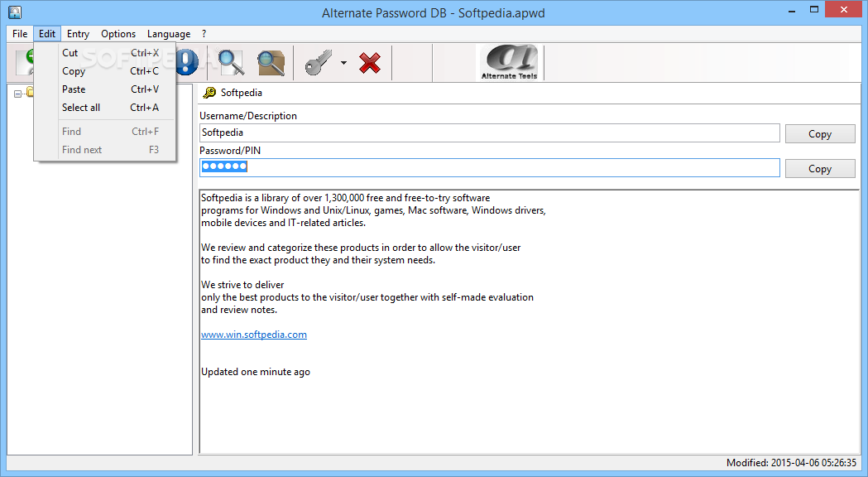Open the dropdown arrow beside key icon

click(343, 63)
